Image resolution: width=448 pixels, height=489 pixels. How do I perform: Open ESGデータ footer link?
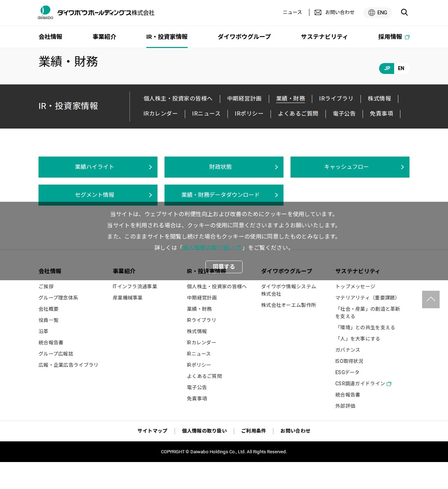click(347, 372)
